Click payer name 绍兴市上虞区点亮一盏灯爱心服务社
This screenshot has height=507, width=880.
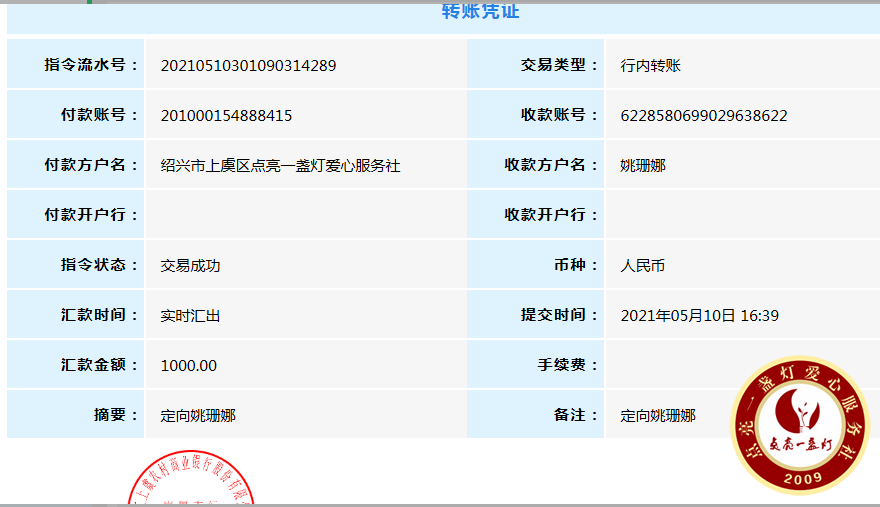point(280,166)
